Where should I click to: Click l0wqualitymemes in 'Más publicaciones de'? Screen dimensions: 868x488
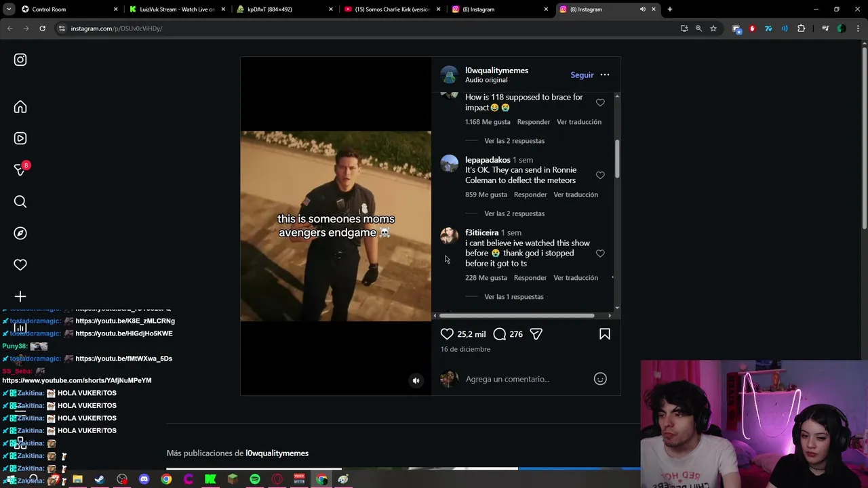pos(277,453)
